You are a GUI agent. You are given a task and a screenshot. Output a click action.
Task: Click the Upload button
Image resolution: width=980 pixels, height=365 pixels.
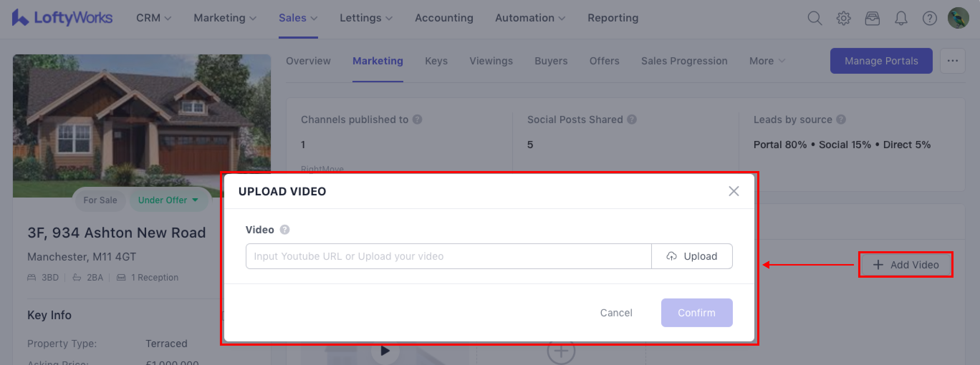click(x=692, y=256)
